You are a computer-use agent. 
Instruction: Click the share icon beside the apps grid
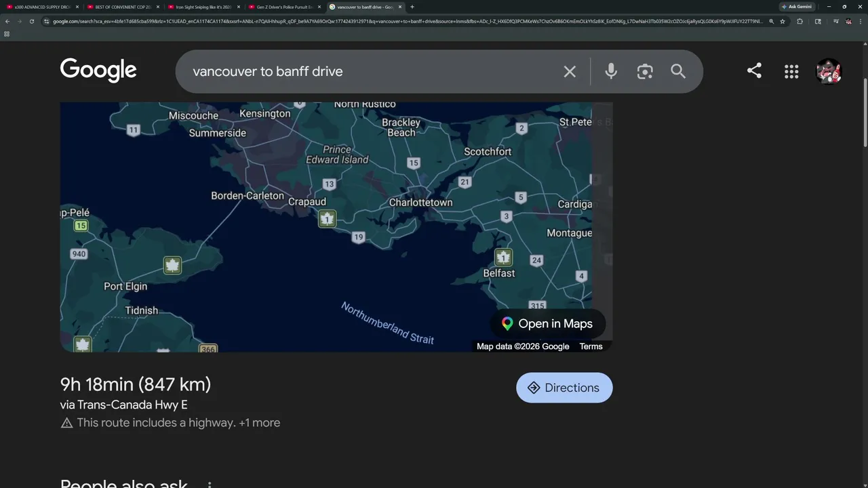754,70
